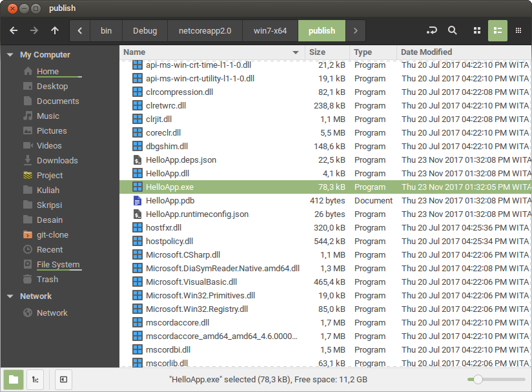Toggle the location entry path icon

(433, 30)
